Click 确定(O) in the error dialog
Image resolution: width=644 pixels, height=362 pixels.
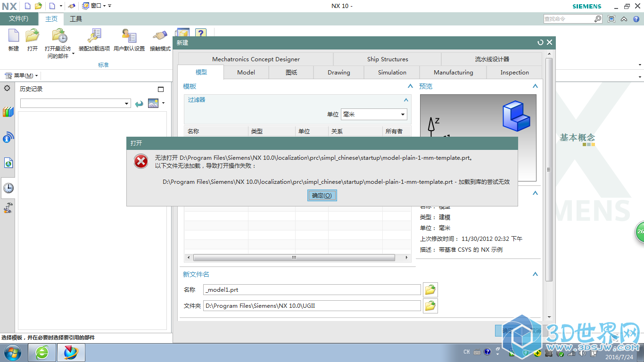pos(322,195)
